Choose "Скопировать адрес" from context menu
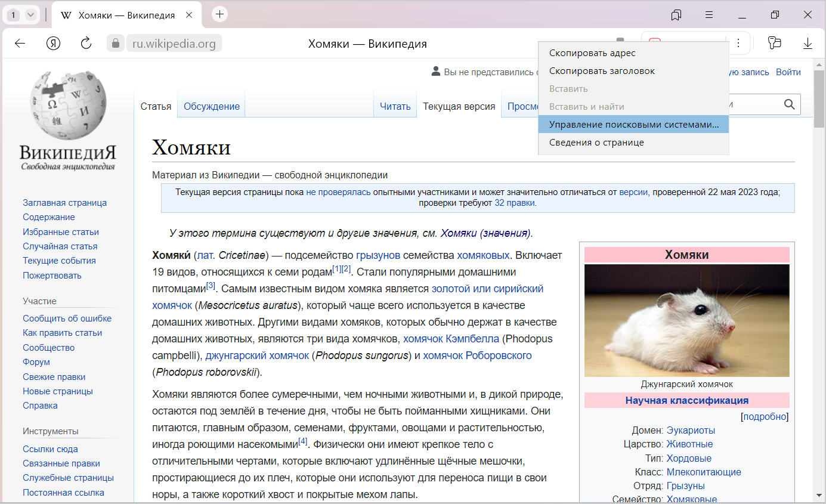826x504 pixels. tap(592, 53)
